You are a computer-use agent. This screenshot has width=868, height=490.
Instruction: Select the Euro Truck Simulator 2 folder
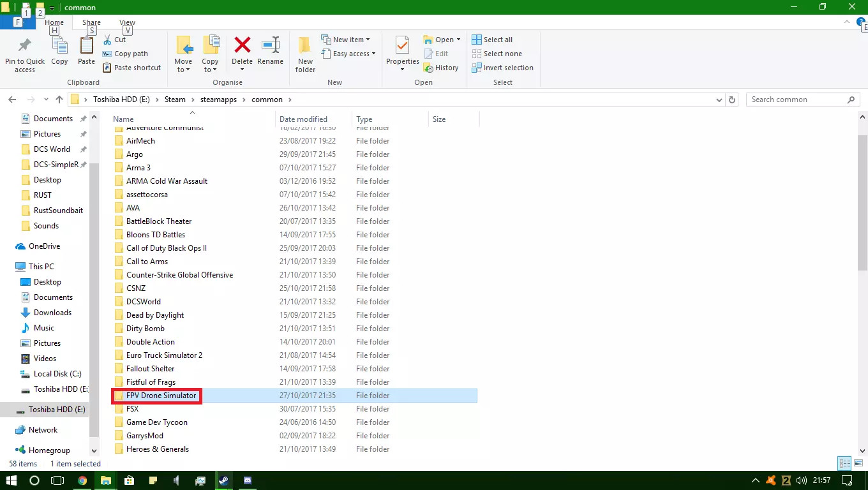(x=294, y=355)
